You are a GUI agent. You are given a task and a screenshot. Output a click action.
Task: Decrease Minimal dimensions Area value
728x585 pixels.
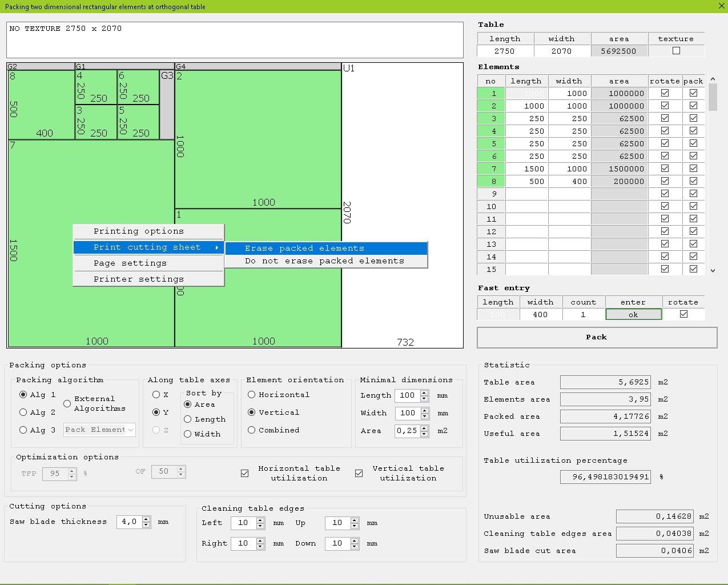point(424,434)
